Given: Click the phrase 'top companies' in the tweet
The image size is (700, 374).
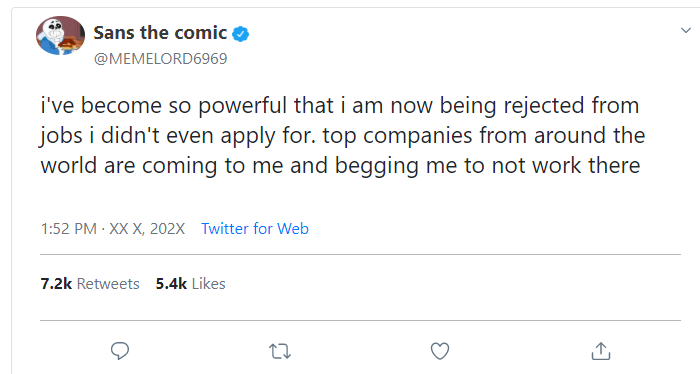Looking at the screenshot, I should 397,136.
